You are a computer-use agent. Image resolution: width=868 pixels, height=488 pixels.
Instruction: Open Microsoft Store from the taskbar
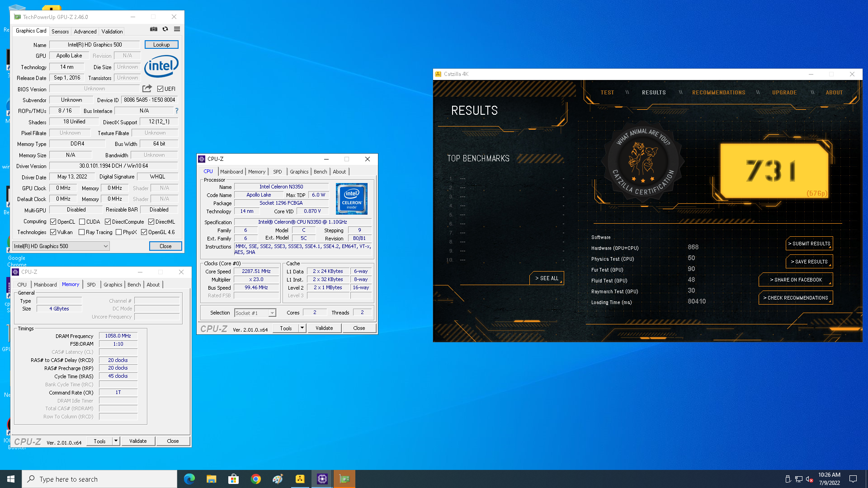tap(234, 479)
